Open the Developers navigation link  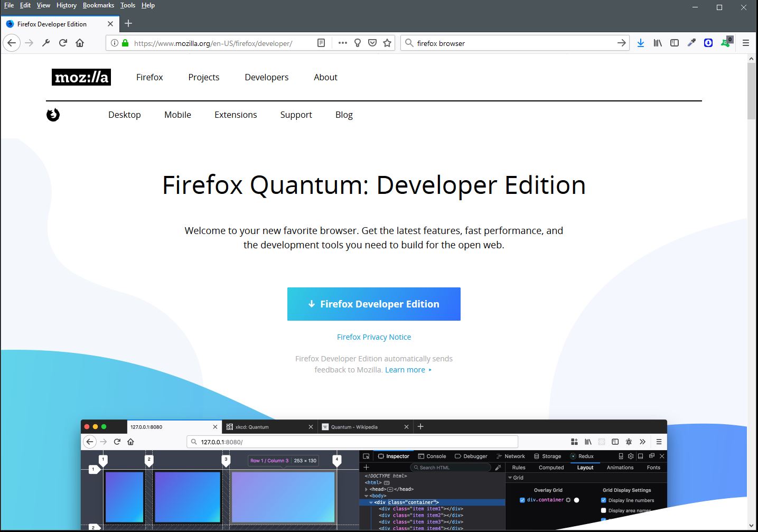(x=267, y=77)
